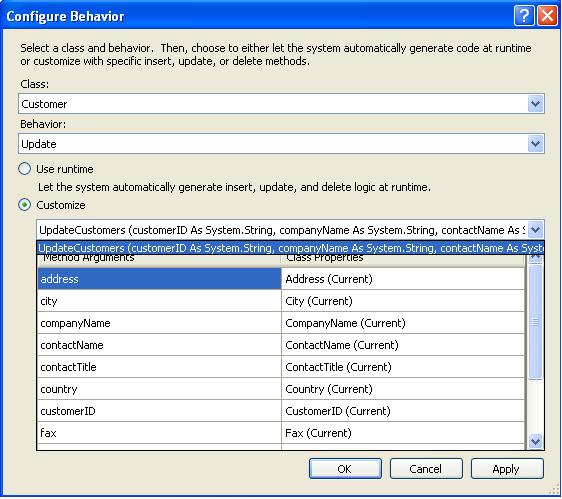Image resolution: width=562 pixels, height=499 pixels.
Task: Select the contactTitle method argument
Action: point(159,367)
